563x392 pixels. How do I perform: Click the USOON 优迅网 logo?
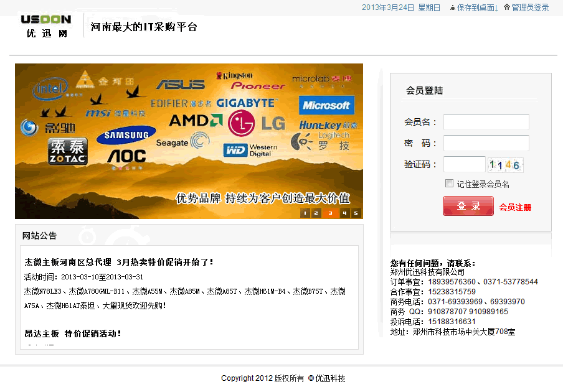(x=46, y=26)
